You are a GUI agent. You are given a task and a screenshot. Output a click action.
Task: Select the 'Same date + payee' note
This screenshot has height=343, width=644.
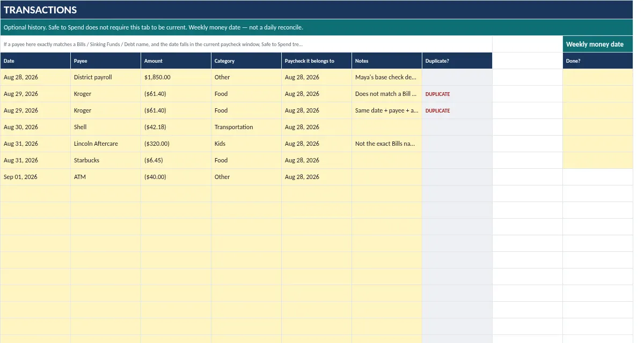point(387,111)
